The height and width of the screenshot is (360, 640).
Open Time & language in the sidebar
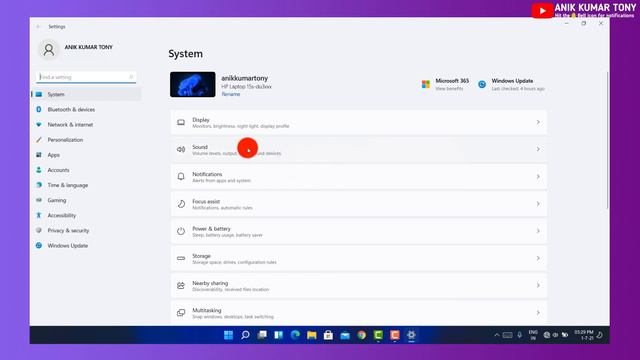click(86, 185)
